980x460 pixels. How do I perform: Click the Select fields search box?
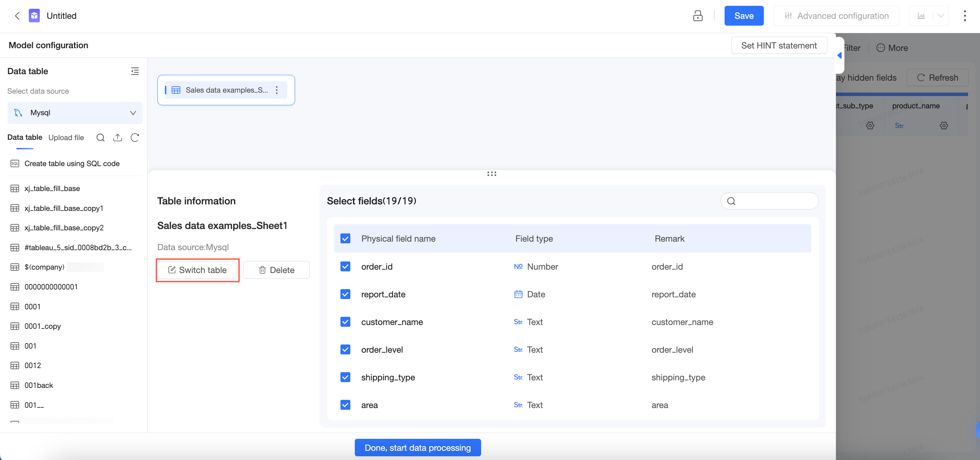[x=774, y=201]
